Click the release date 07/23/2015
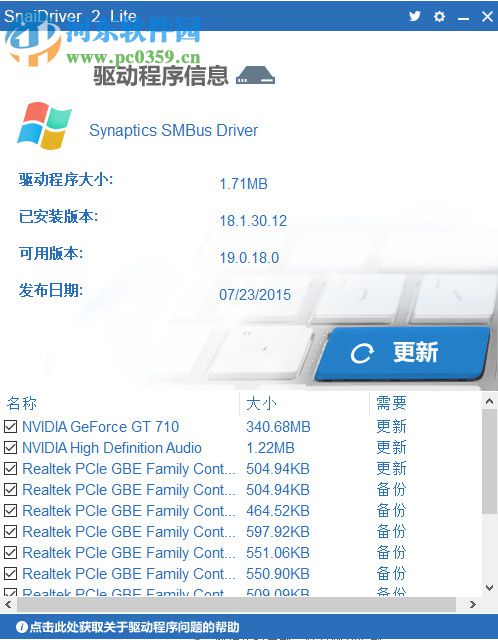 click(255, 295)
